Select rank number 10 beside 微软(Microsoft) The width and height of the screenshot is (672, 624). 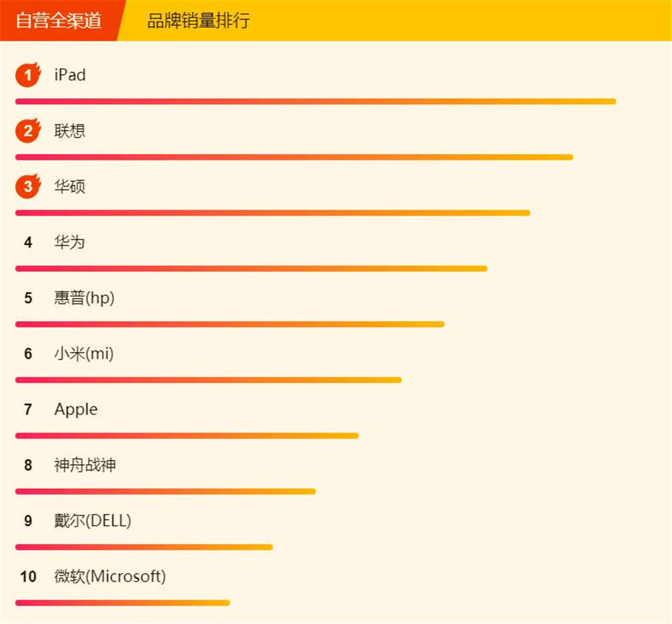pyautogui.click(x=30, y=576)
